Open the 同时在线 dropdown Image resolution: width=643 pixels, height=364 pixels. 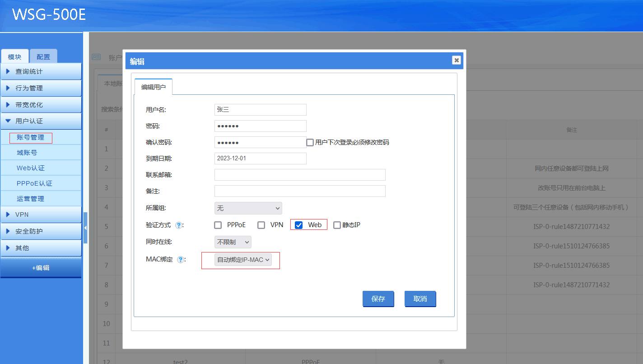coord(233,242)
